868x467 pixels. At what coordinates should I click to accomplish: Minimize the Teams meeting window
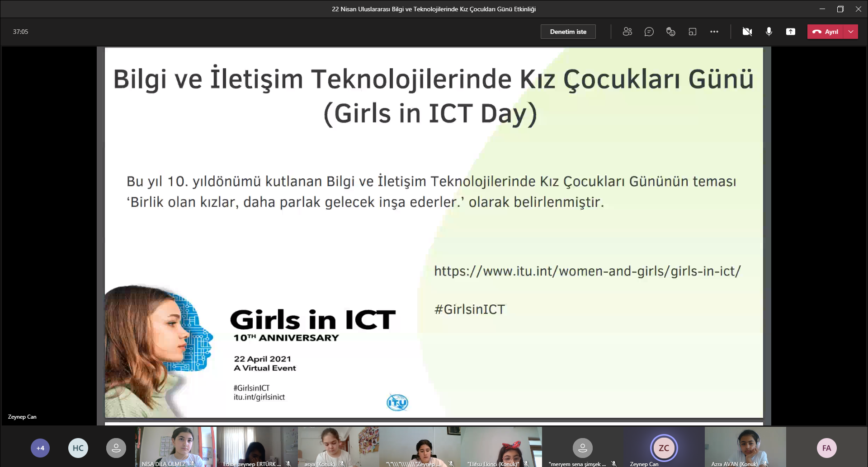822,9
